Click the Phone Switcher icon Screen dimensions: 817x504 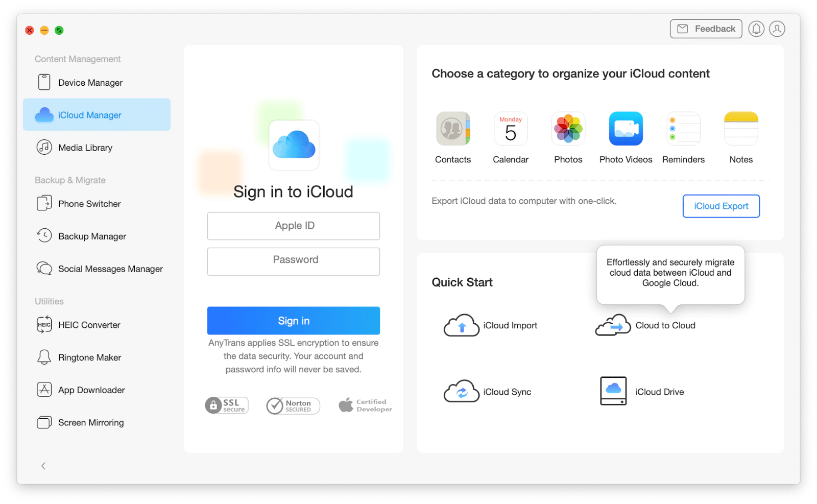pyautogui.click(x=44, y=203)
